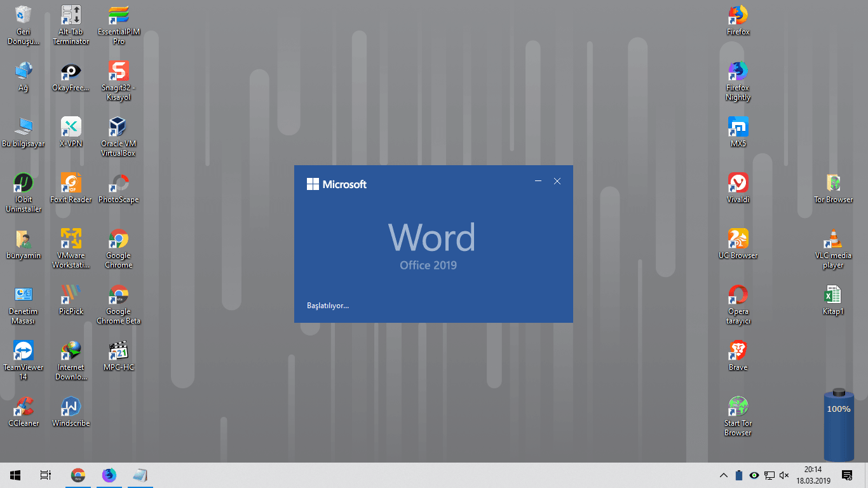Image resolution: width=868 pixels, height=488 pixels.
Task: Select the Firefox desktop icon
Action: (x=738, y=21)
